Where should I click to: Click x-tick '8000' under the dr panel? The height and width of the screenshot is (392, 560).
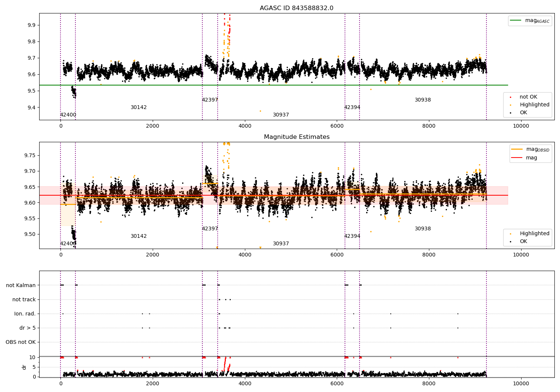coord(429,384)
